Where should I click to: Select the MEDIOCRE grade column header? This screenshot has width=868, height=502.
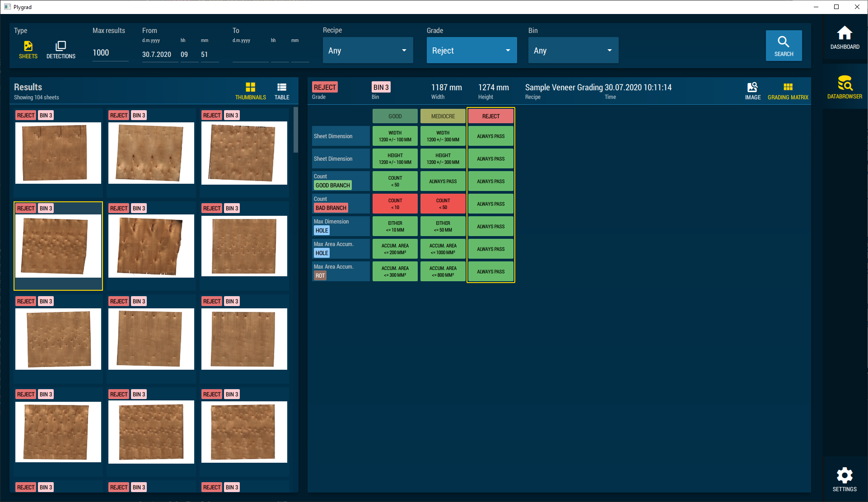443,116
